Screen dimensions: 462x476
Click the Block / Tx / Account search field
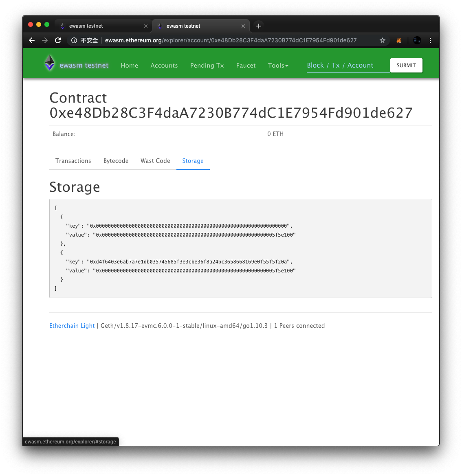coord(347,66)
